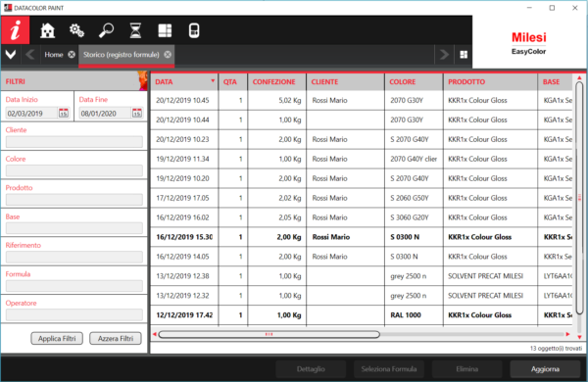The width and height of the screenshot is (588, 382).
Task: Select row dated 20/12/2019 10.44
Action: click(x=362, y=119)
